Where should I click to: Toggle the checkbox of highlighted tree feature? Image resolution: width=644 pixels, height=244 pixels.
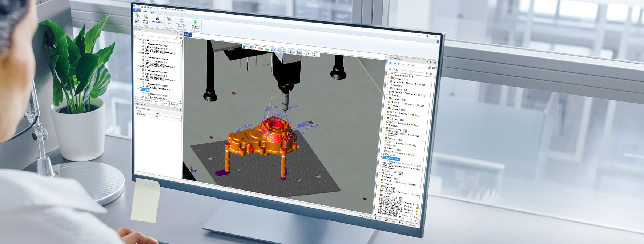pyautogui.click(x=141, y=89)
